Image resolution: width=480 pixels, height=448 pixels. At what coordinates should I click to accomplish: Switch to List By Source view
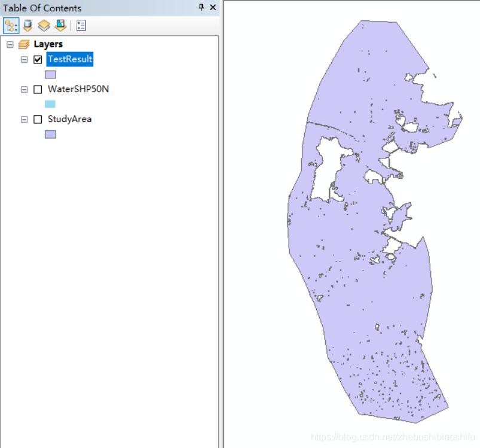27,25
